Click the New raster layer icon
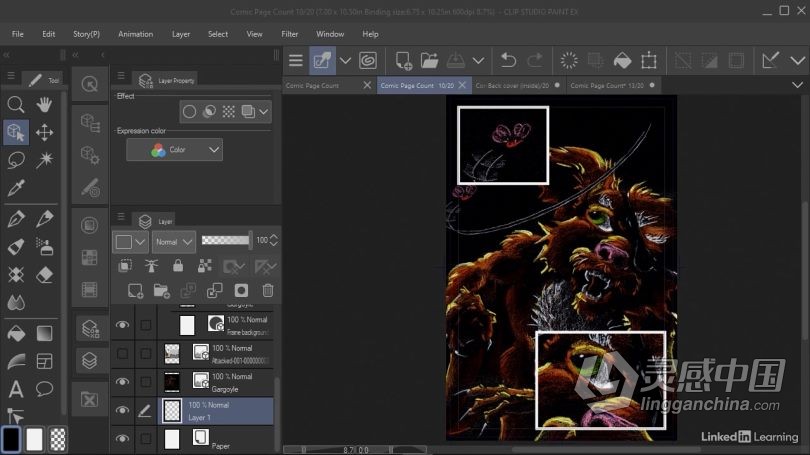Image resolution: width=810 pixels, height=455 pixels. (135, 291)
